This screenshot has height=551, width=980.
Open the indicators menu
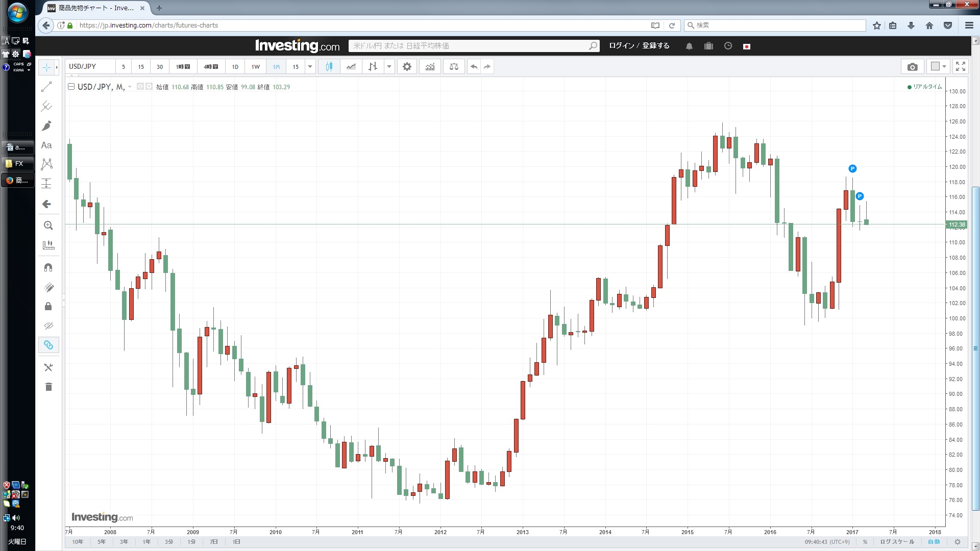[x=430, y=67]
